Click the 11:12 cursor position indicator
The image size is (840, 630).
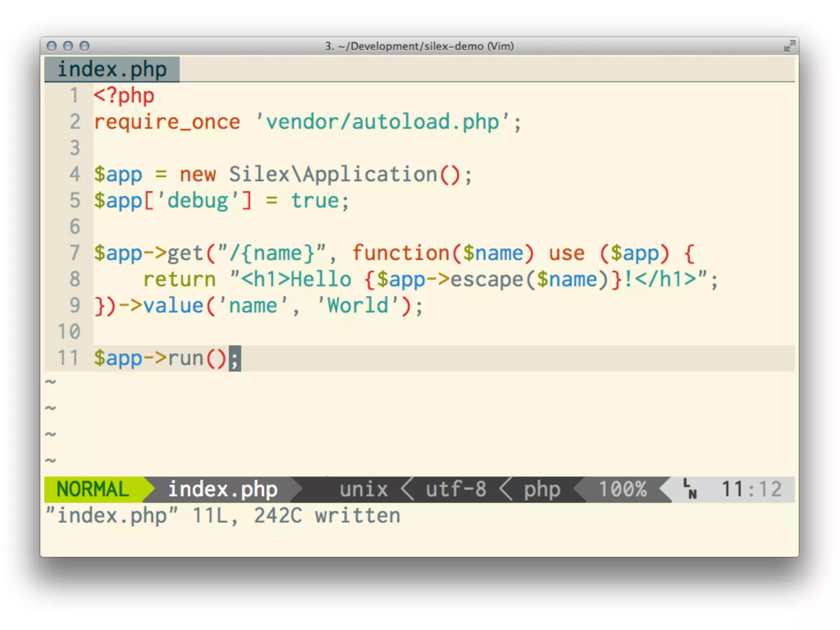[x=751, y=489]
